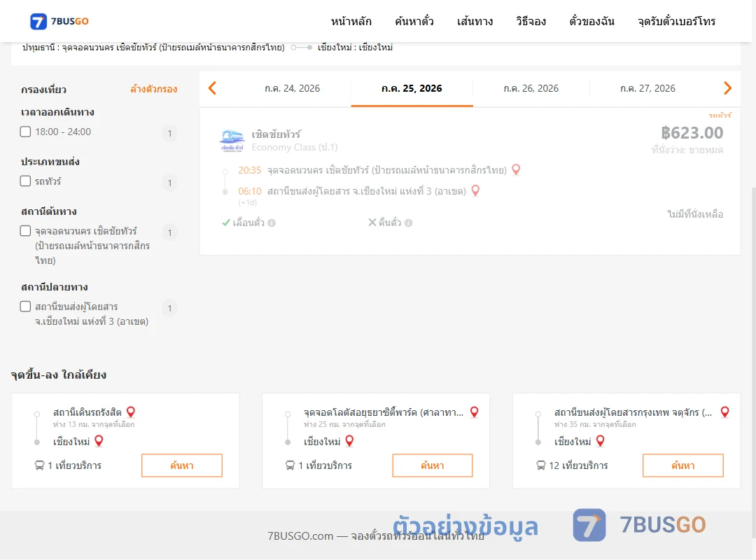Image resolution: width=756 pixels, height=560 pixels.
Task: Select date tab ก.ค. 25, 2026
Action: point(412,88)
